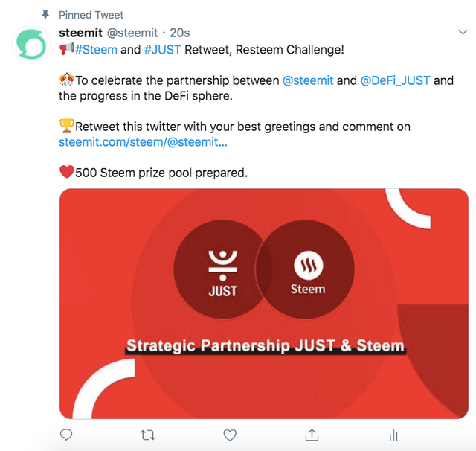
Task: Open the #JUST hashtag
Action: click(162, 50)
